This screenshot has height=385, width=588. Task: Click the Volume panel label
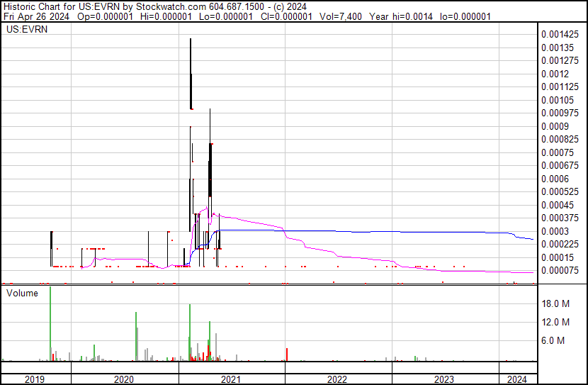tap(22, 293)
